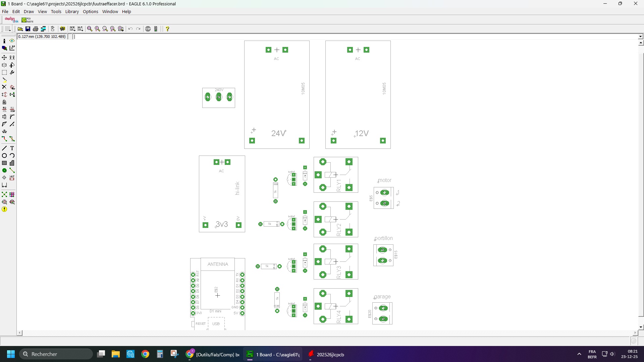
Task: Open the yellow DRC errors icon
Action: 4,209
